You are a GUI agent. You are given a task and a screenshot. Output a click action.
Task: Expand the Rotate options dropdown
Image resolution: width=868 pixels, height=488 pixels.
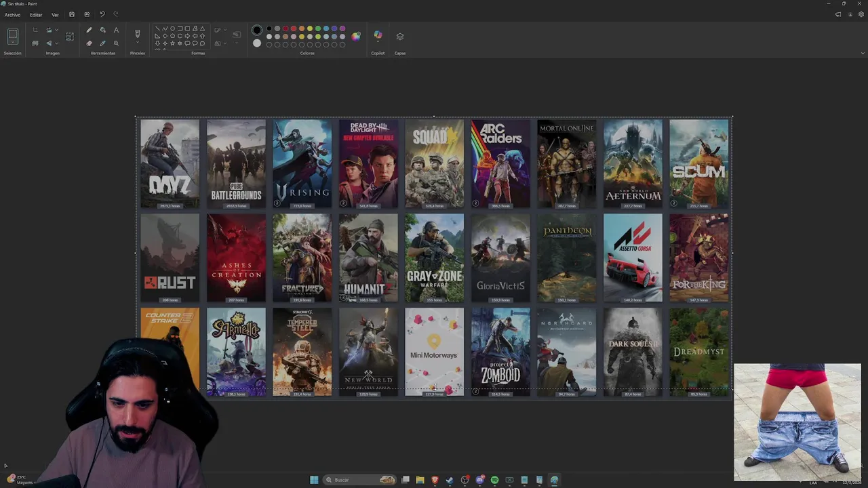56,30
